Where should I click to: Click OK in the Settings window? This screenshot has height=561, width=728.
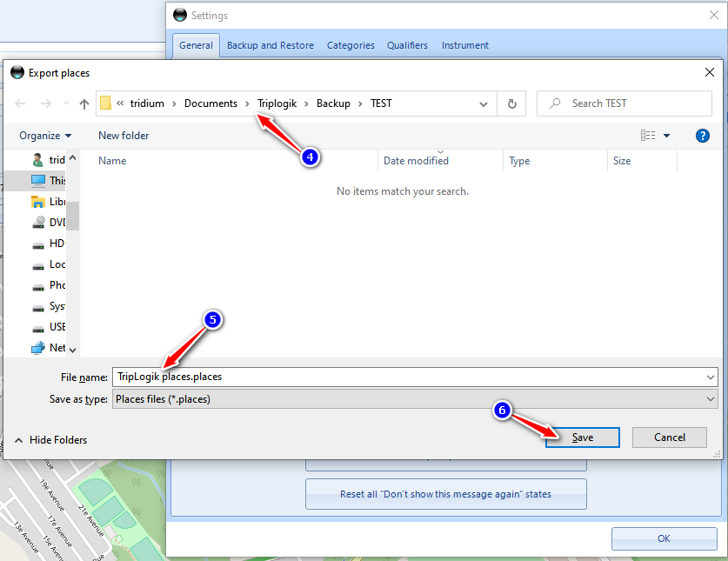[664, 538]
